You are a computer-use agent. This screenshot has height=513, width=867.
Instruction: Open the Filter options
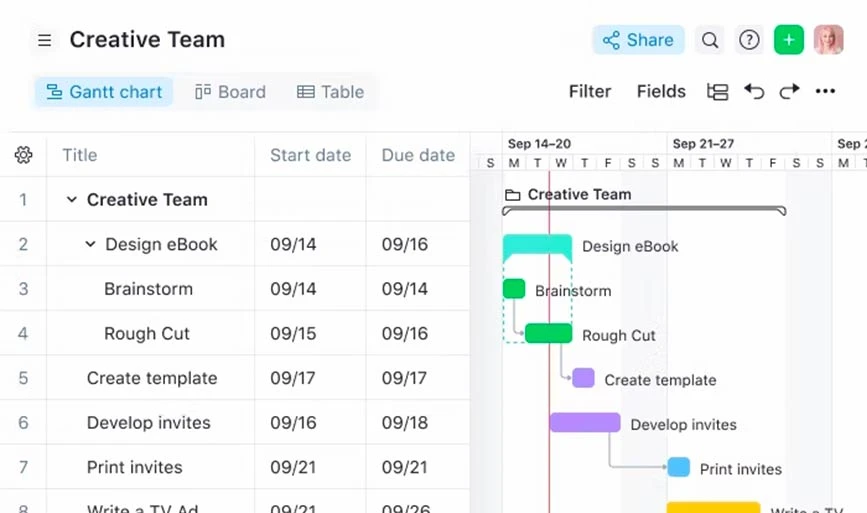click(x=590, y=92)
